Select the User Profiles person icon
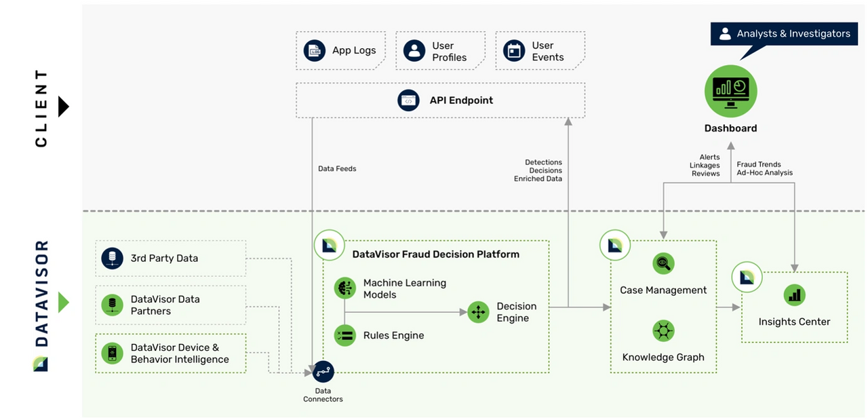Image resolution: width=868 pixels, height=420 pixels. click(x=414, y=51)
